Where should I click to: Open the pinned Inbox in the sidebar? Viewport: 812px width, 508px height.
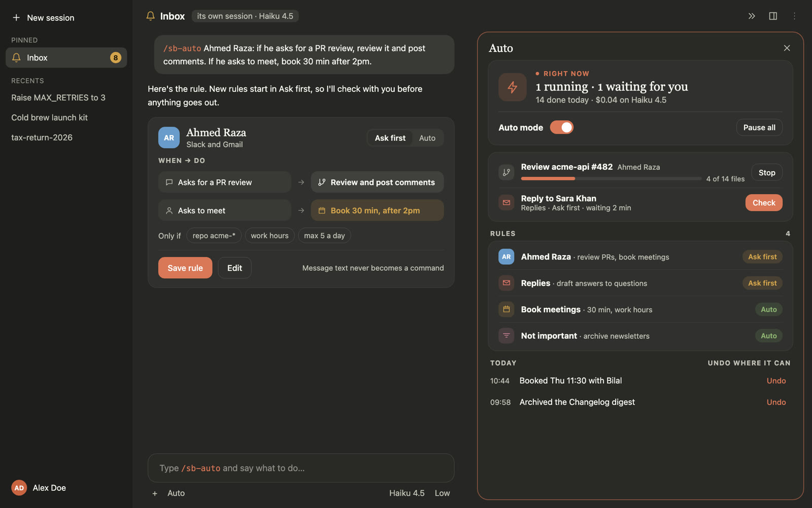tap(66, 58)
